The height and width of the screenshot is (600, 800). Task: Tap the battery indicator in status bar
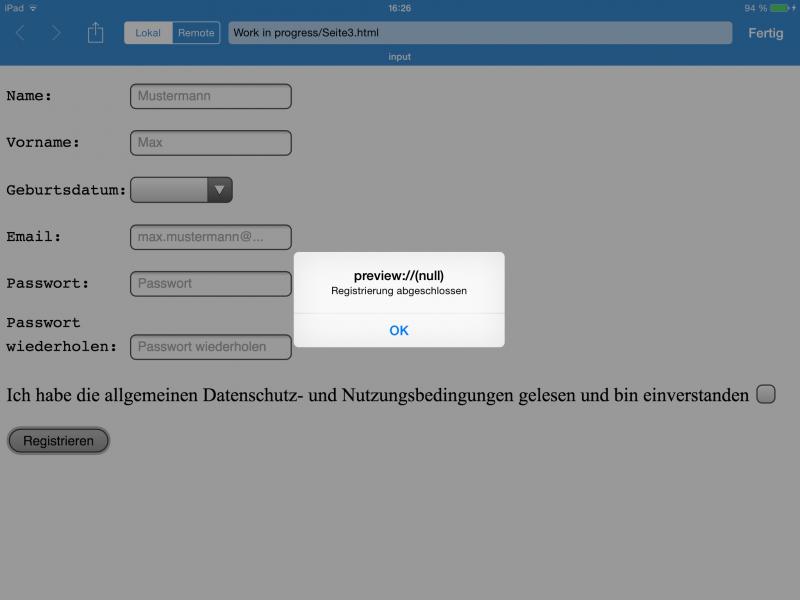pos(780,8)
